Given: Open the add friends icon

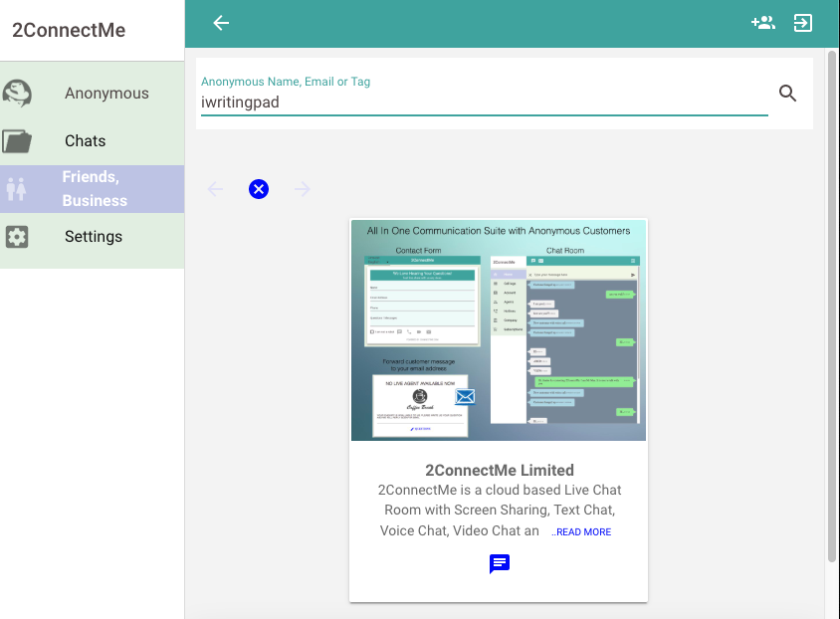Looking at the screenshot, I should click(x=762, y=23).
